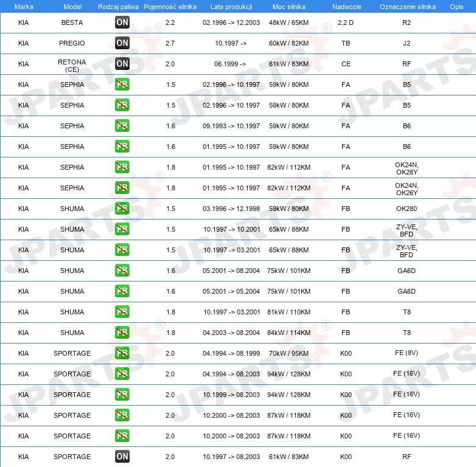Image resolution: width=476 pixels, height=467 pixels.
Task: Click engine code OK280
Action: 407,209
